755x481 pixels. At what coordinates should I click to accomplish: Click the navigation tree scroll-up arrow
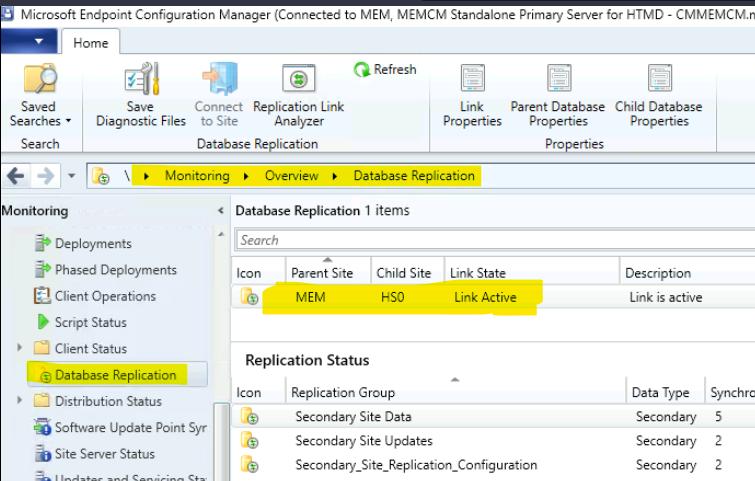221,234
